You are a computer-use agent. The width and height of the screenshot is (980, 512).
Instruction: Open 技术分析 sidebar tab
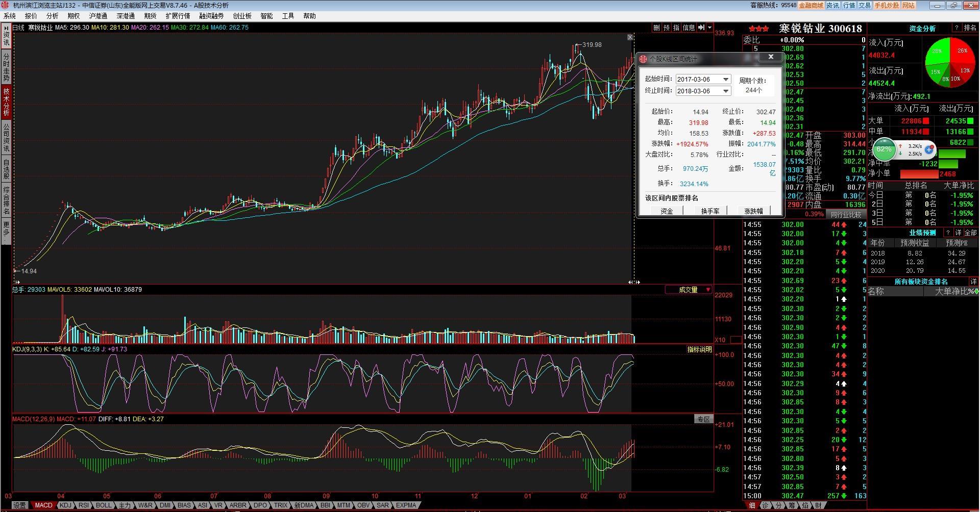(x=6, y=102)
